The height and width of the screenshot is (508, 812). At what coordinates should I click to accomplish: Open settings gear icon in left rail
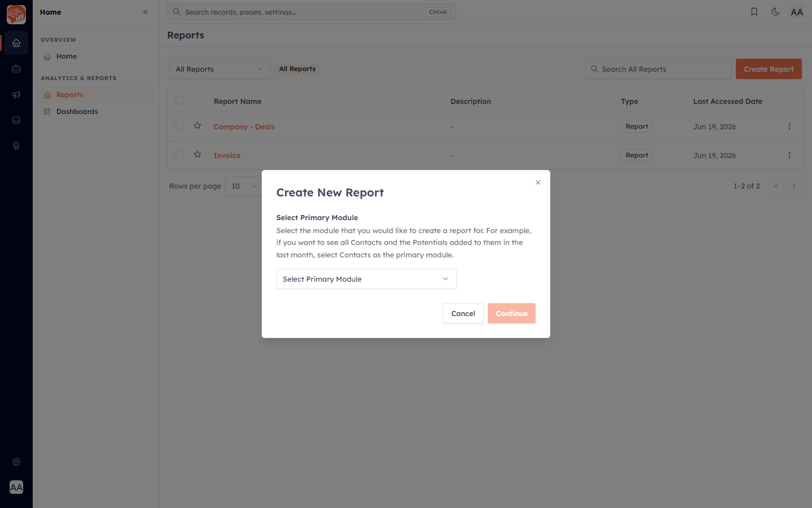point(16,462)
